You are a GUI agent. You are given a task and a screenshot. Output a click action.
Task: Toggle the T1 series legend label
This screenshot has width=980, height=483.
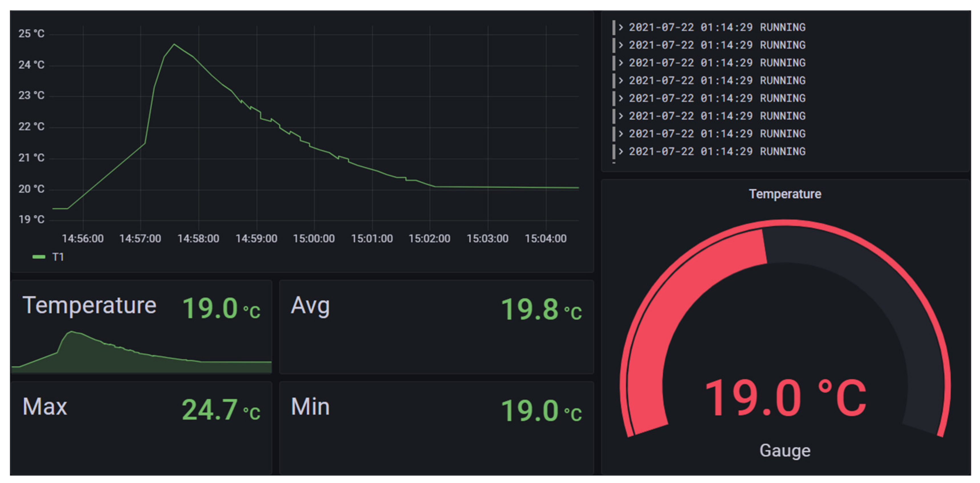(58, 257)
